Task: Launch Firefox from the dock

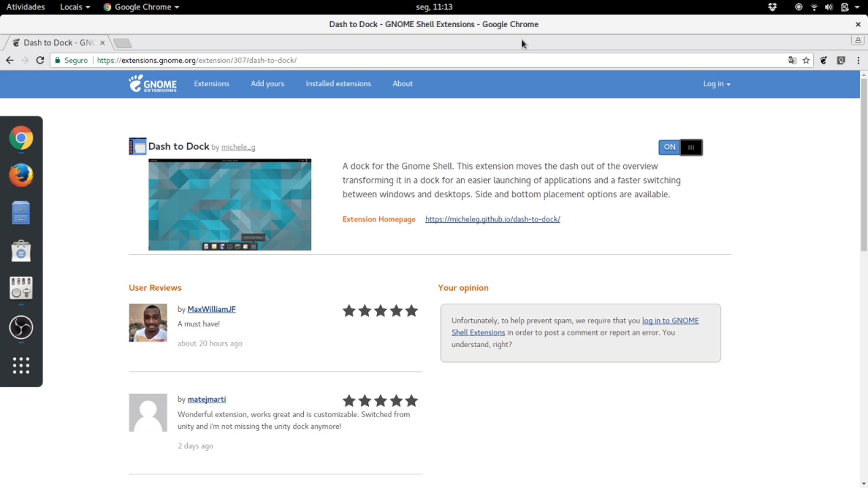Action: click(x=21, y=175)
